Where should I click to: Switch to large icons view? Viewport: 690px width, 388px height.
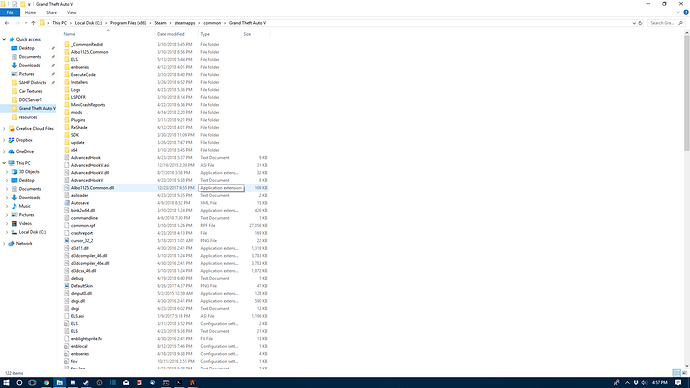pyautogui.click(x=684, y=373)
